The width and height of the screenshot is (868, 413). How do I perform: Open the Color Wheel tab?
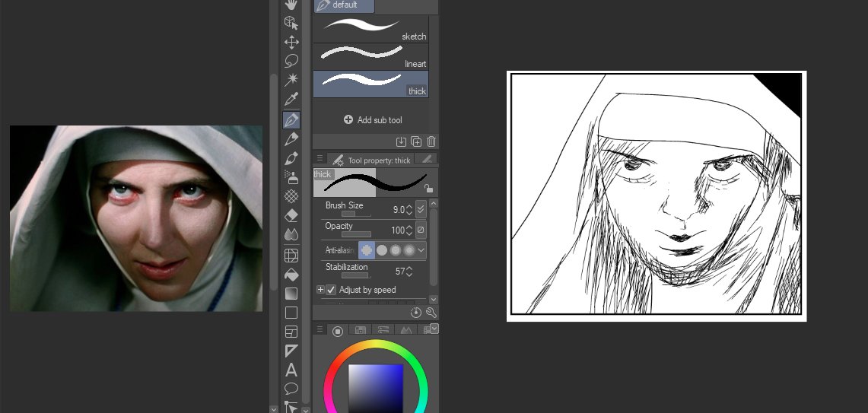pos(338,331)
